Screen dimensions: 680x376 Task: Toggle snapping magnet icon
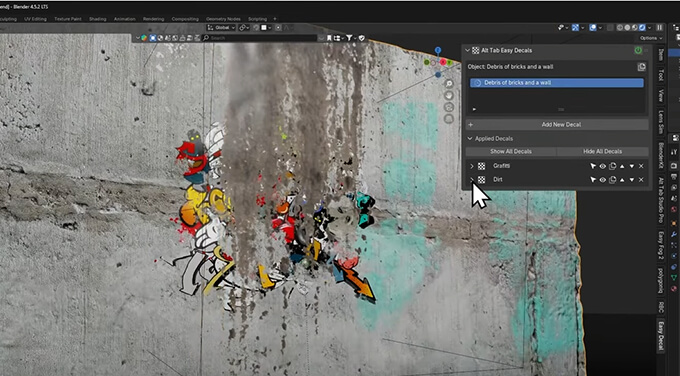coord(256,27)
